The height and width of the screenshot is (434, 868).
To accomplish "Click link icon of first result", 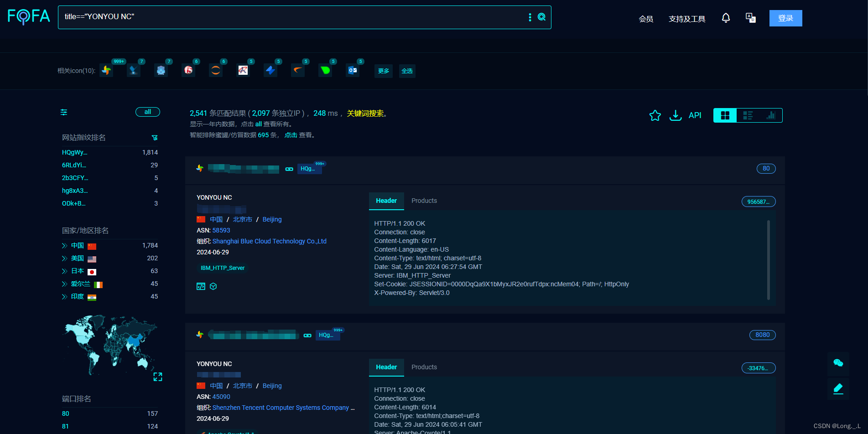I will click(x=289, y=169).
